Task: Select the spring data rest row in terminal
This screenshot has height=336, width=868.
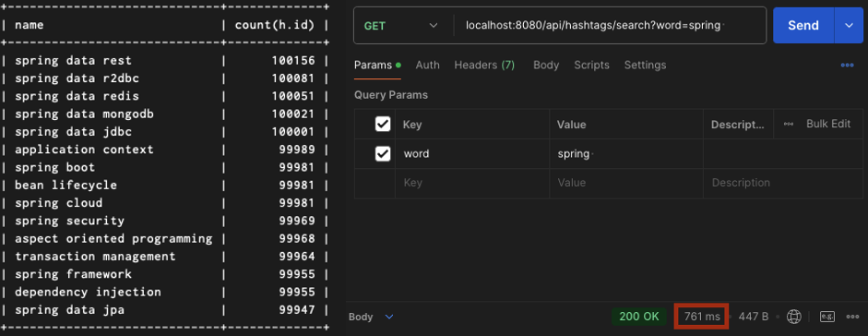Action: [x=165, y=60]
